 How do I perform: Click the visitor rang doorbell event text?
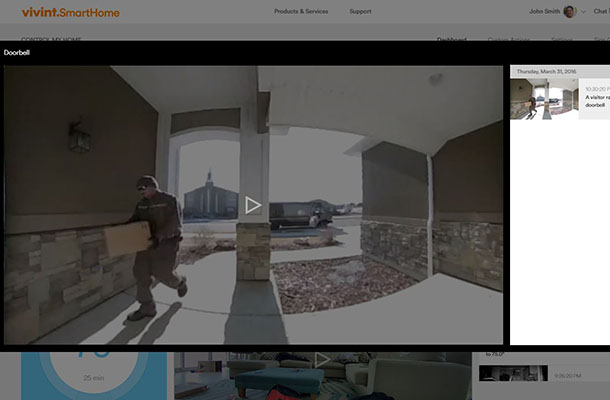pos(598,101)
